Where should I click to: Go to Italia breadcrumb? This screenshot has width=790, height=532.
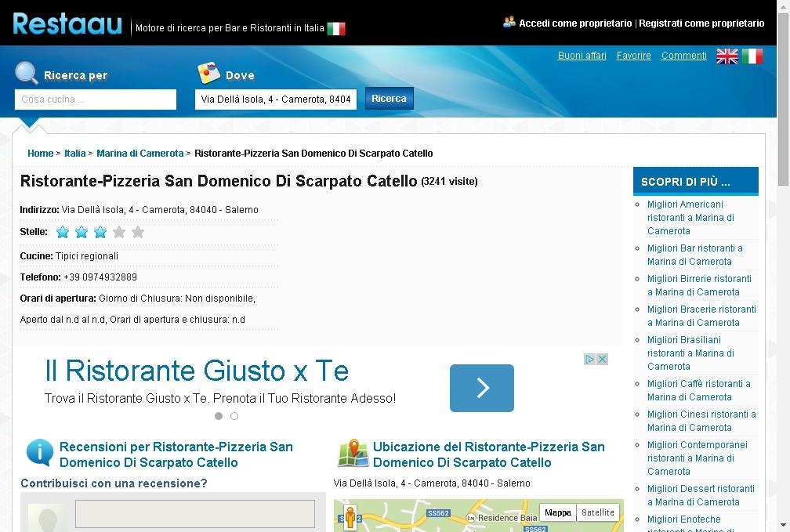point(75,153)
